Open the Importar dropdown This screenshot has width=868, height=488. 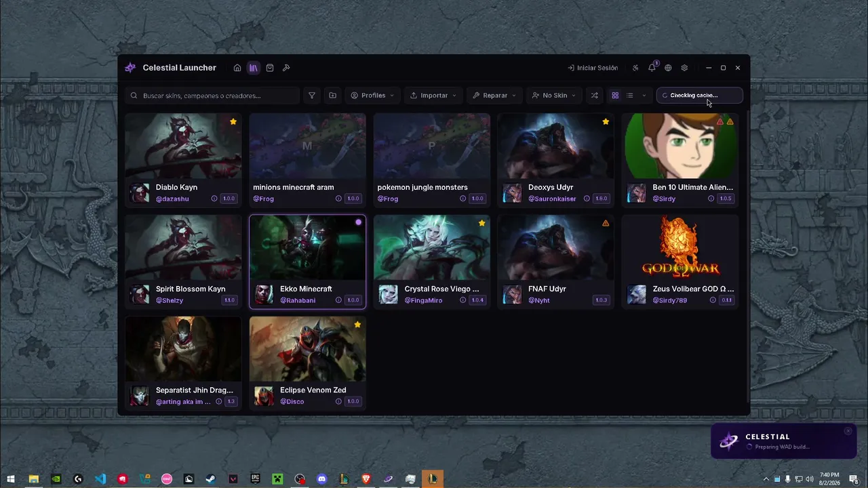pyautogui.click(x=433, y=96)
